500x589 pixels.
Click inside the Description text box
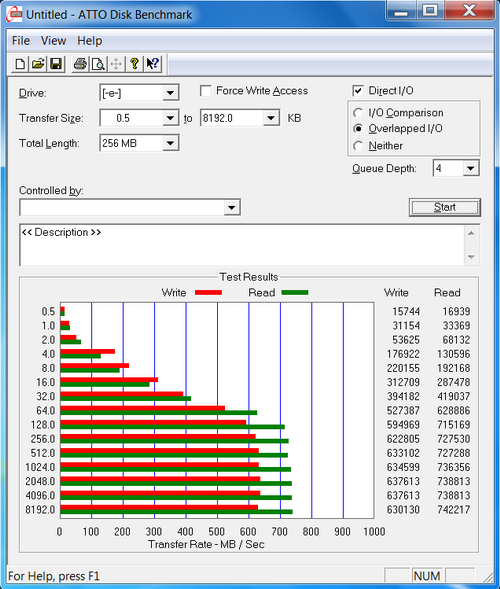(242, 245)
